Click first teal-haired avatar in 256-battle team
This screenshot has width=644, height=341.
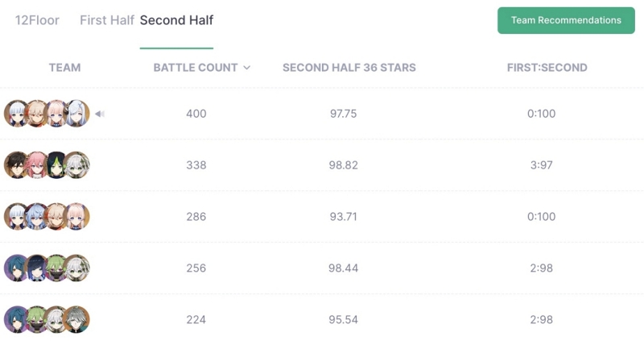point(17,268)
